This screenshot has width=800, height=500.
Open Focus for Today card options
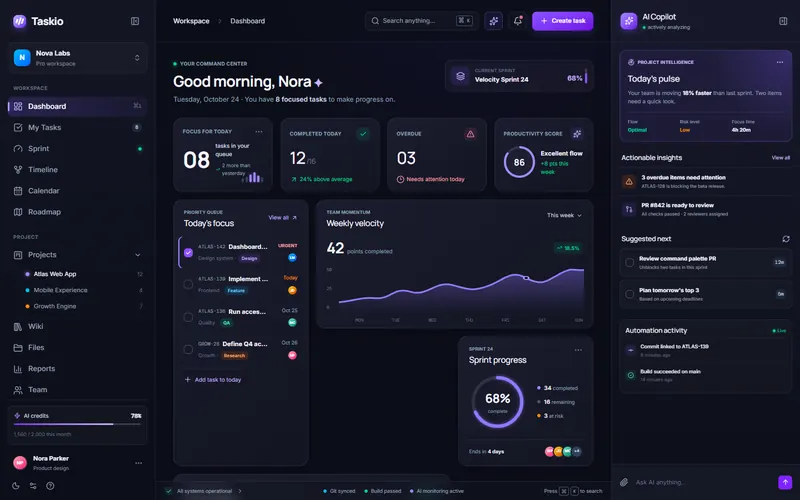(259, 132)
